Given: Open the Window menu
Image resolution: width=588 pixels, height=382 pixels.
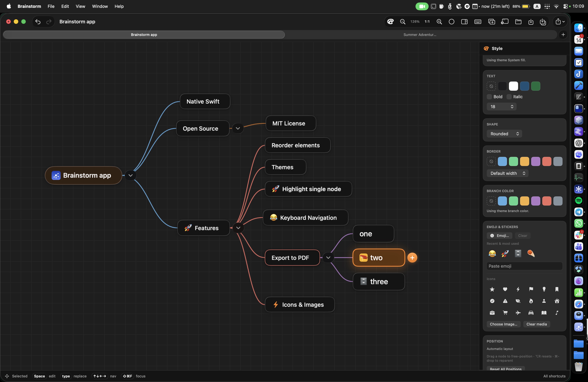Looking at the screenshot, I should 100,6.
